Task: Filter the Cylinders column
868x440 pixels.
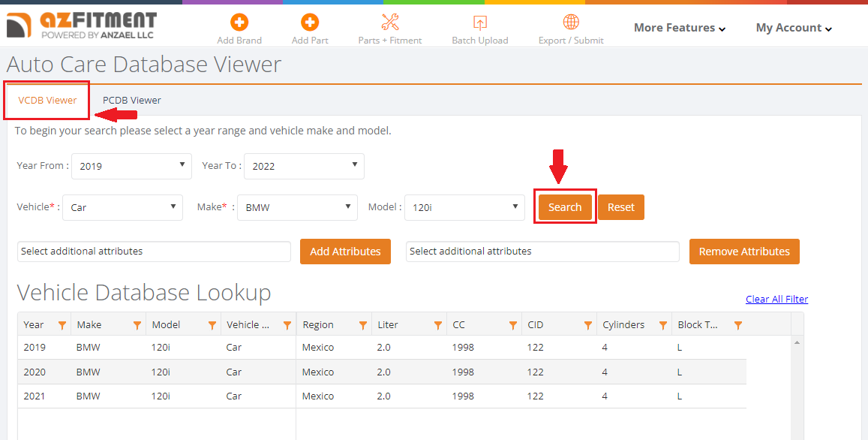Action: 662,325
